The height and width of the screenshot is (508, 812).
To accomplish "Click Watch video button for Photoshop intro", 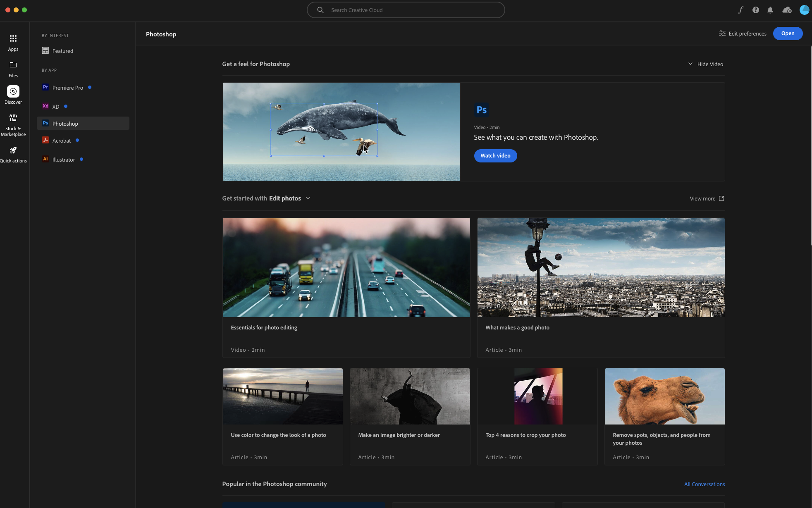I will [495, 156].
